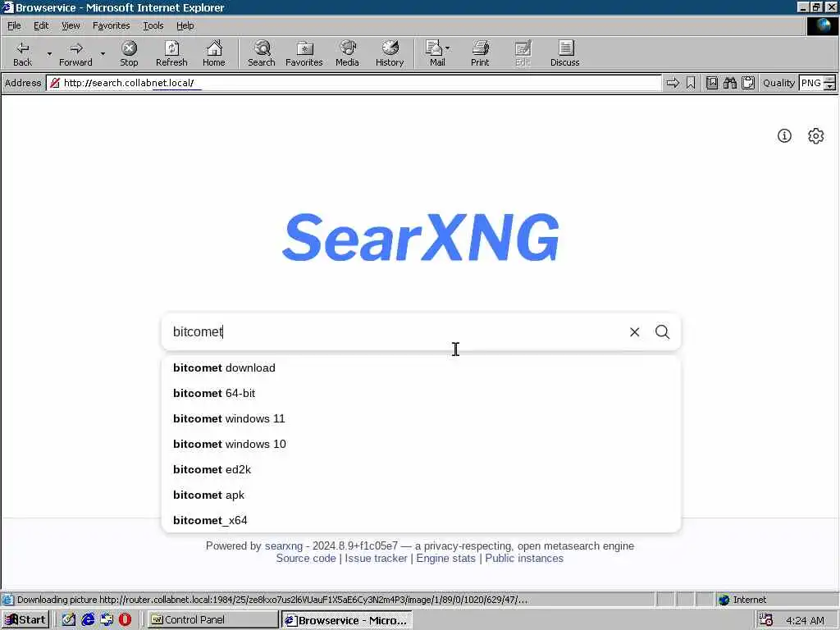This screenshot has height=630, width=840.
Task: Go back using the Back toolbar button
Action: coord(22,53)
